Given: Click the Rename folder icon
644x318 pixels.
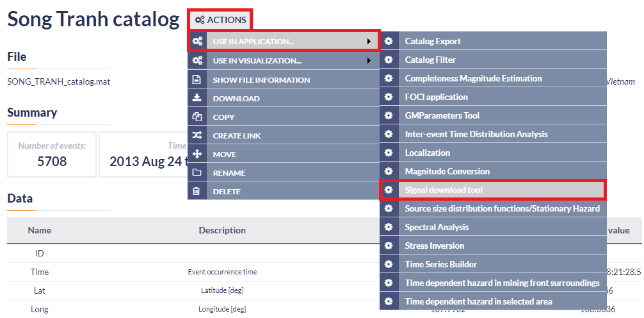Looking at the screenshot, I should 197,172.
